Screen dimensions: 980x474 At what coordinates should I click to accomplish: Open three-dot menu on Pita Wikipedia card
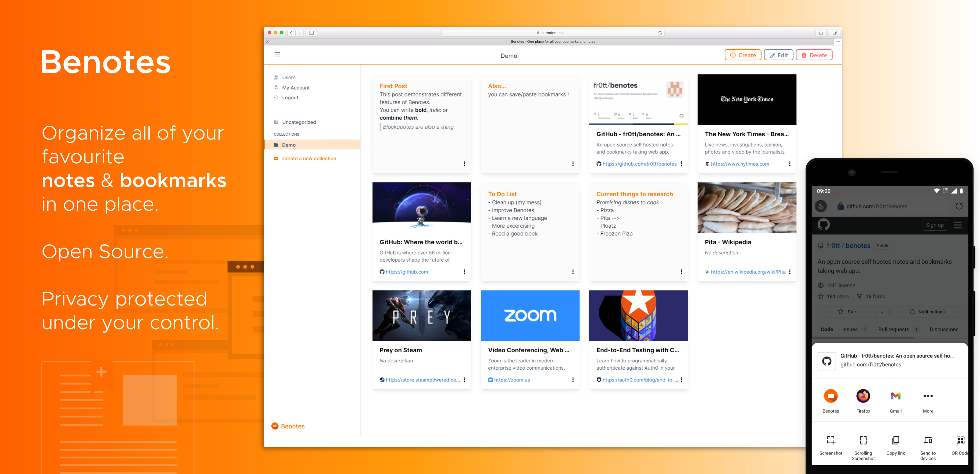coord(789,272)
